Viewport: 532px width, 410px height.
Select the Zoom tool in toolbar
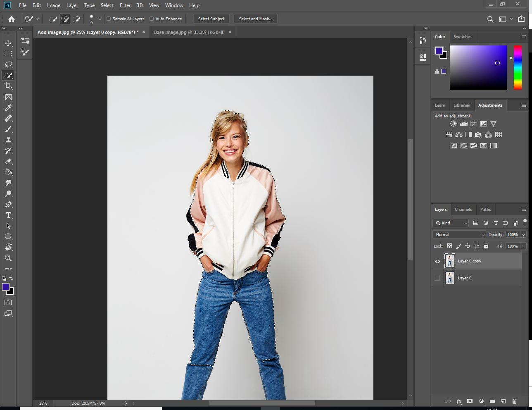8,258
